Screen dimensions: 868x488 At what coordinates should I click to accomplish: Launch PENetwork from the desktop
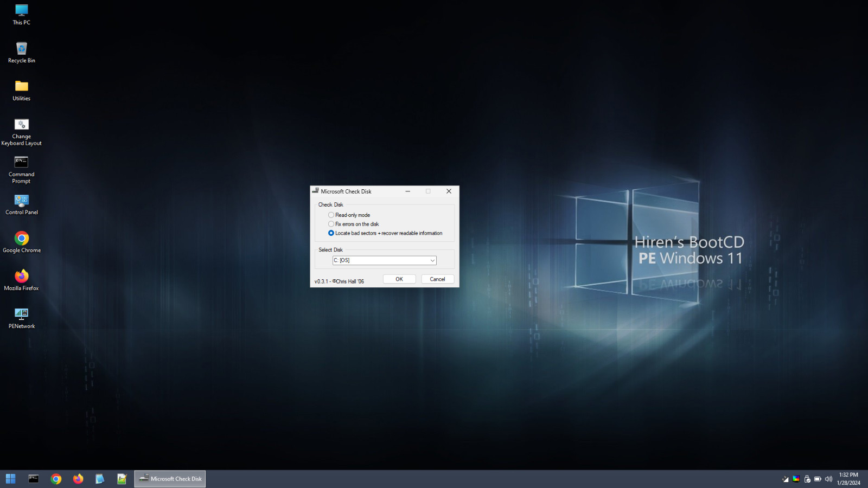(21, 316)
